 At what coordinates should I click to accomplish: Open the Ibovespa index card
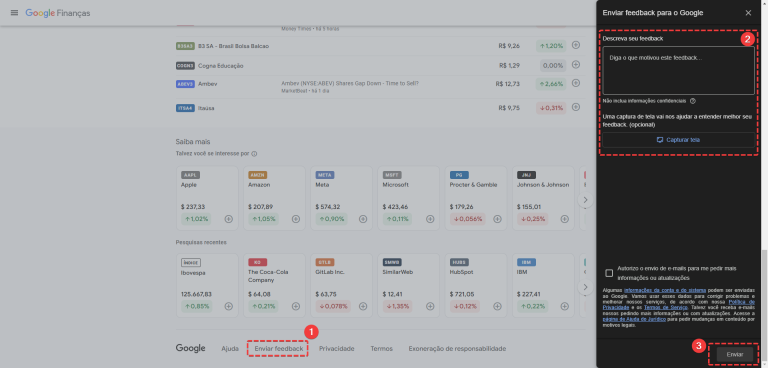pyautogui.click(x=207, y=285)
